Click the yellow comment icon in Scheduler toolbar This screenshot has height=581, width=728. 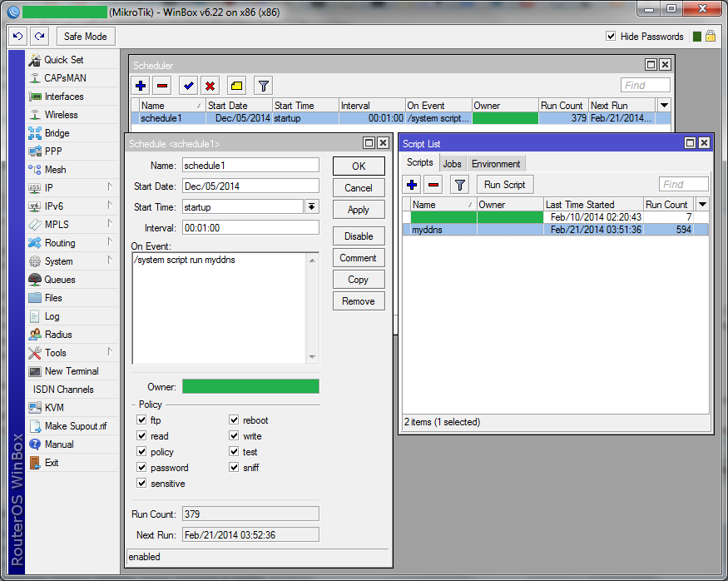pyautogui.click(x=236, y=86)
